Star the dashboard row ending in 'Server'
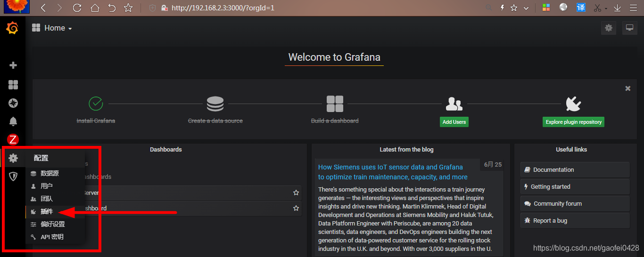 click(296, 193)
